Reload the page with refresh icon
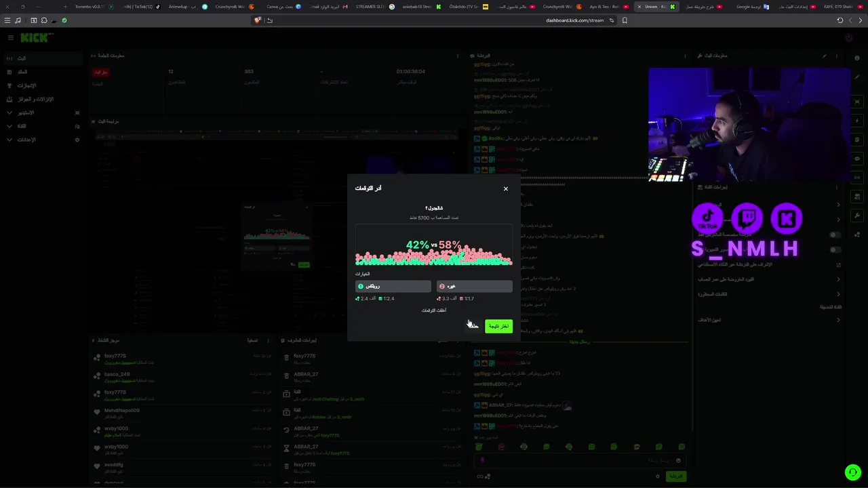868x488 pixels. [x=840, y=20]
